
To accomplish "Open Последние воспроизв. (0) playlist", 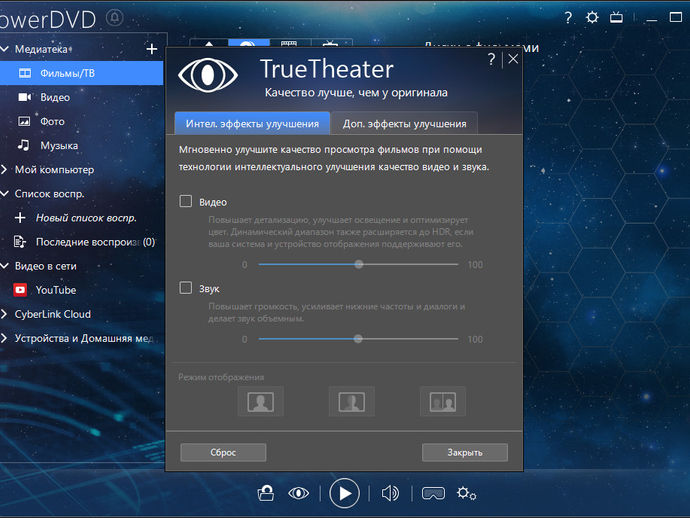I will [x=95, y=242].
